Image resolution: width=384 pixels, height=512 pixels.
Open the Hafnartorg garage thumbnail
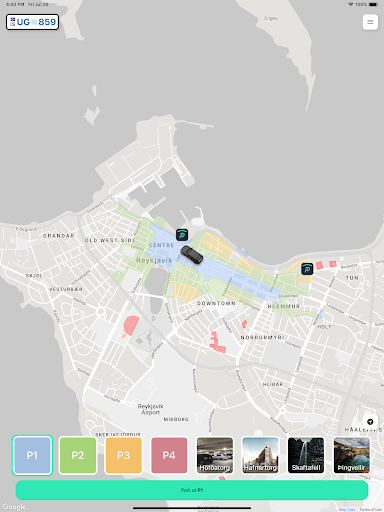tap(260, 455)
